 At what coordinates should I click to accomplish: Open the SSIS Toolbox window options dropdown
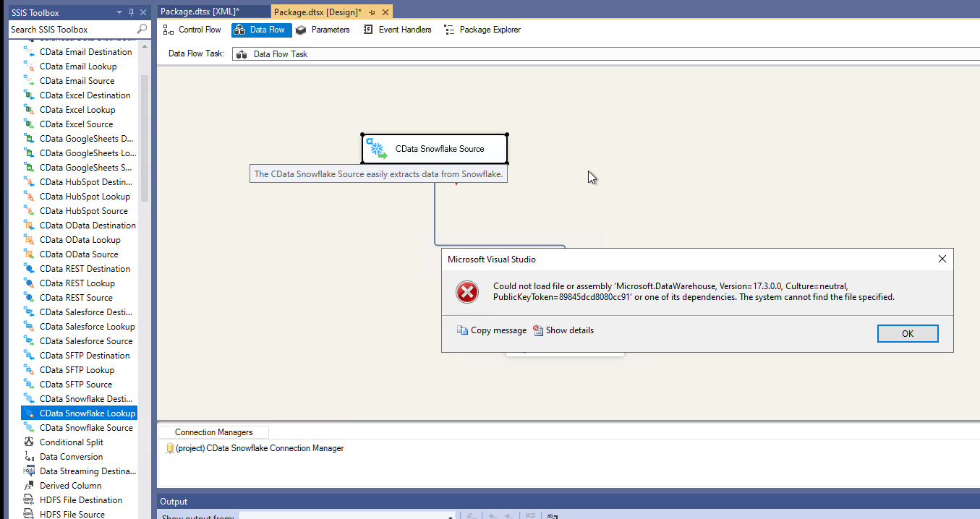pos(119,12)
